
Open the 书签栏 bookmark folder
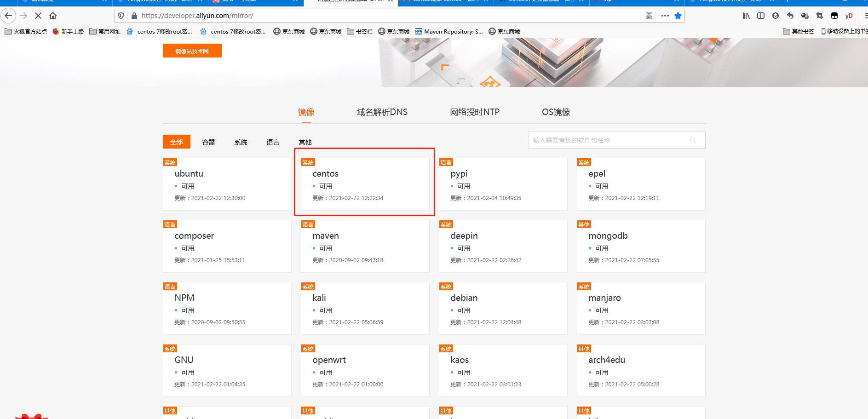pyautogui.click(x=360, y=31)
